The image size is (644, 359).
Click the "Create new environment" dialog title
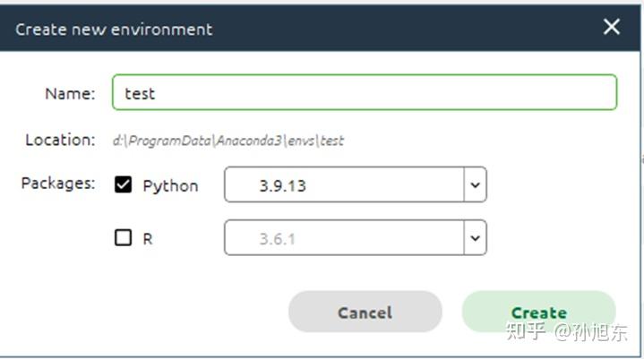114,29
